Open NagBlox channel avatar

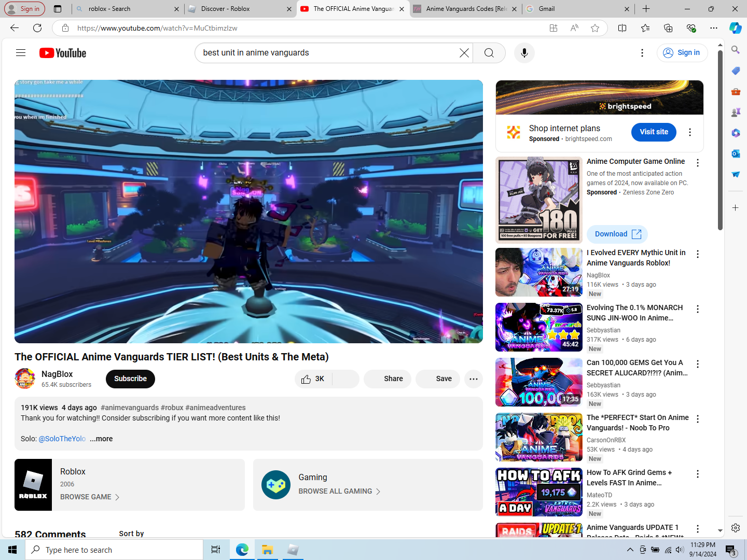[25, 379]
